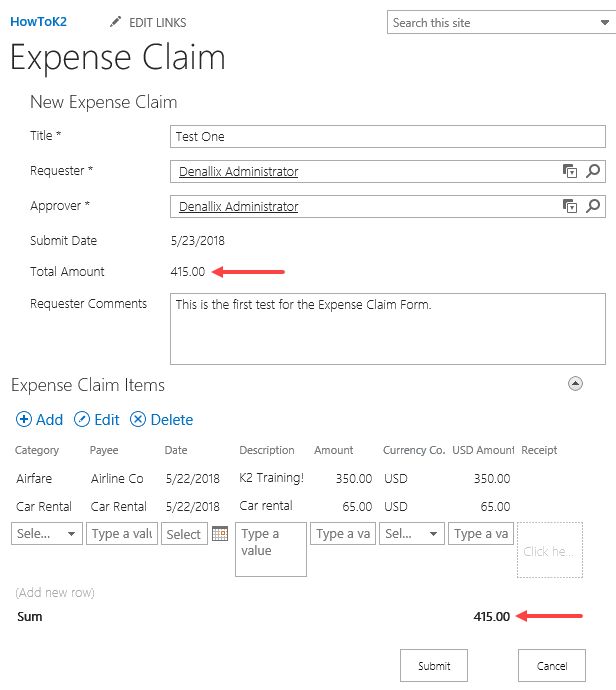Click the Receipt attachment box
The width and height of the screenshot is (616, 690).
point(550,550)
